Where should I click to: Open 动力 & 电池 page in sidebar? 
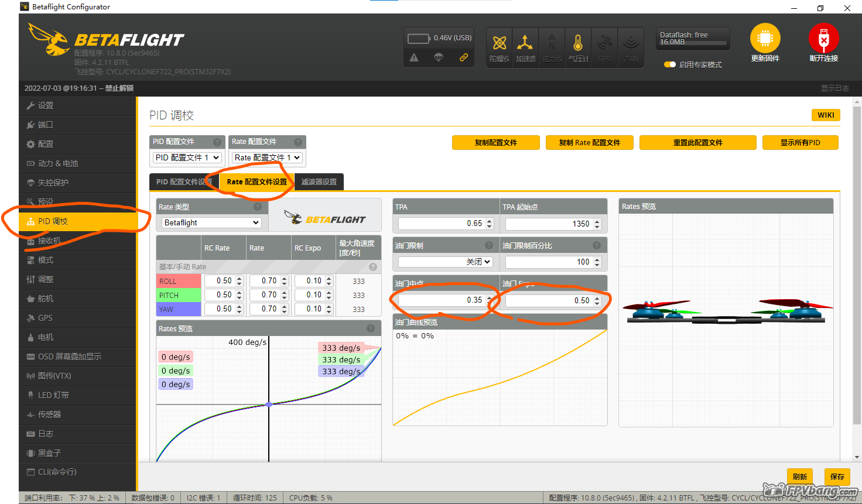pos(78,163)
